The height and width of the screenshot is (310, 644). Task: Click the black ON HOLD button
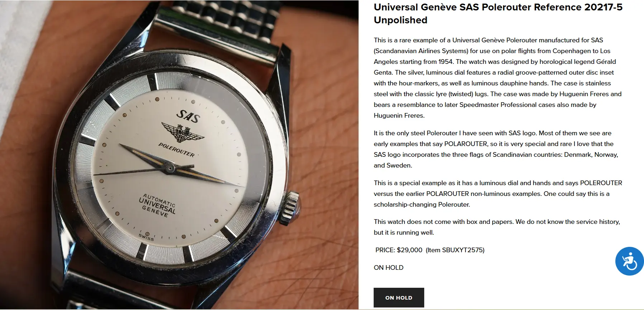coord(399,297)
